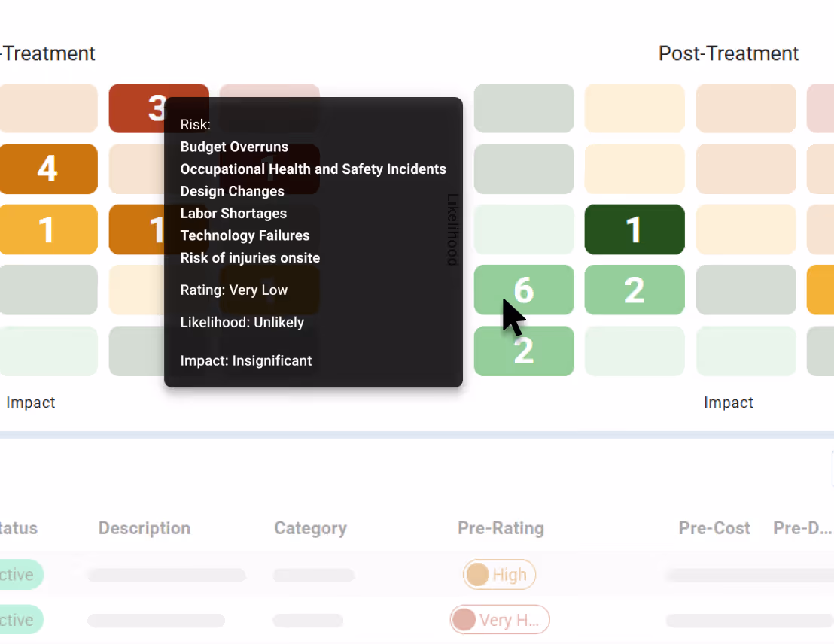The image size is (834, 644).
Task: Click the Impact axis label under Post-Treatment
Action: tap(728, 402)
